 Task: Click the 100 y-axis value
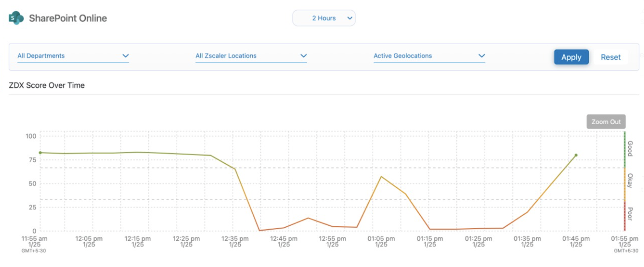point(31,136)
